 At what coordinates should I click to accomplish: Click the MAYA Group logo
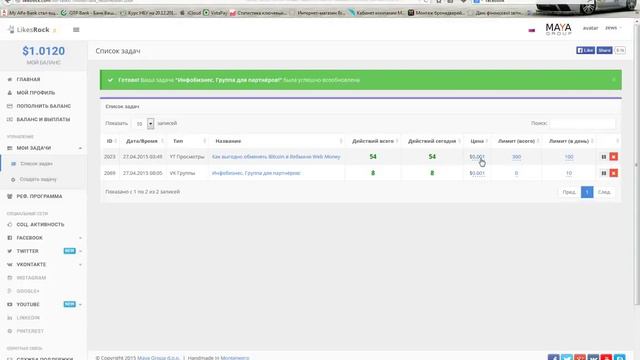point(558,29)
